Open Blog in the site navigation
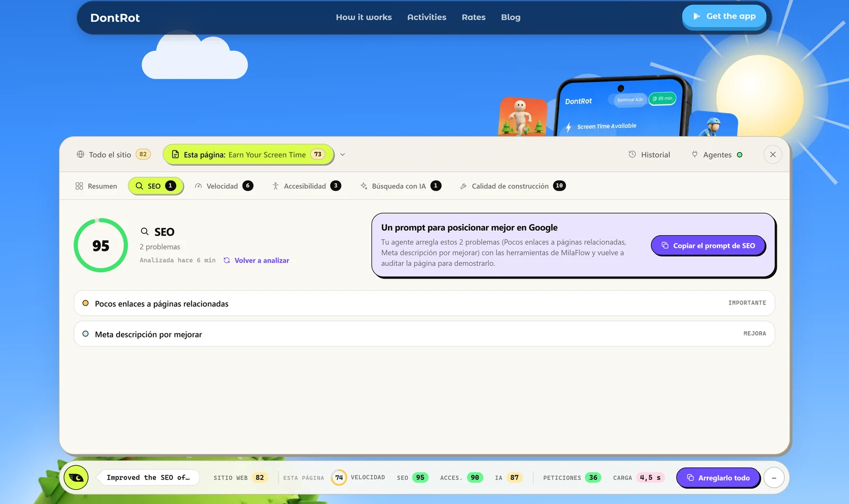Image resolution: width=849 pixels, height=504 pixels. pos(510,17)
